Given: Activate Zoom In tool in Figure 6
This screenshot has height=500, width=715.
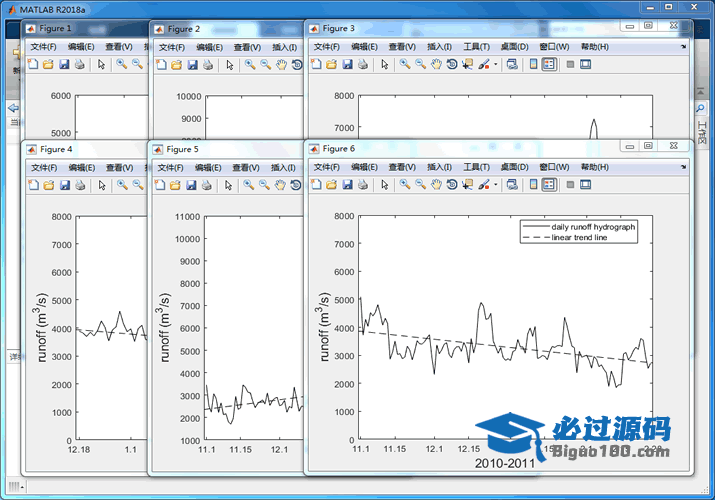Looking at the screenshot, I should [x=404, y=184].
